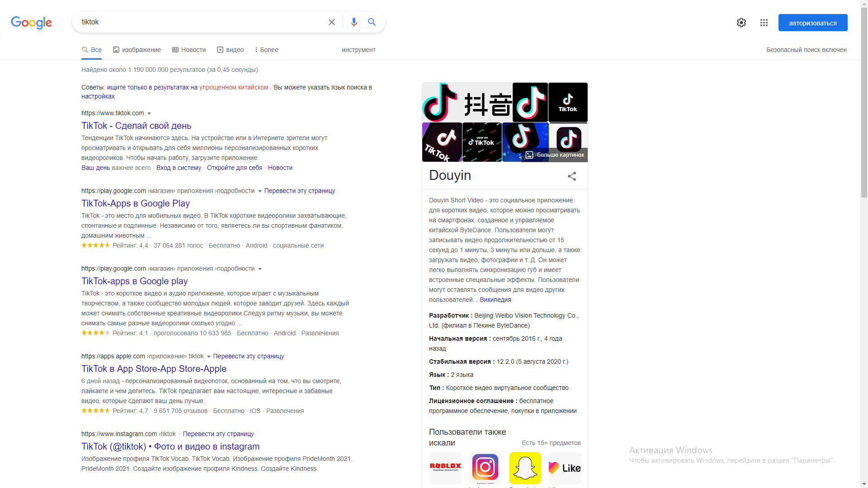Viewport: 868px width, 488px height.
Task: Expand first Google Play result URL arrow
Action: click(x=260, y=191)
